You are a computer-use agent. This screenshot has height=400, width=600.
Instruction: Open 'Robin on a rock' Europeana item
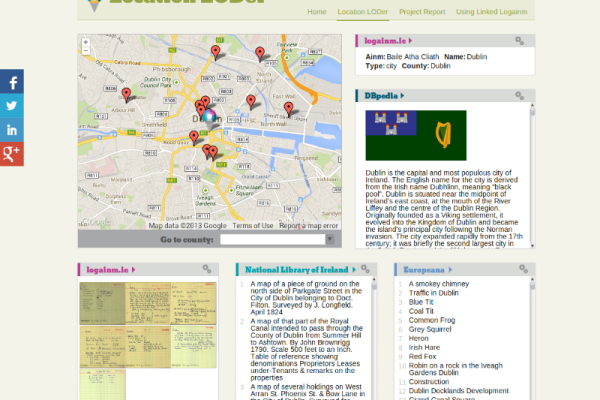(456, 369)
